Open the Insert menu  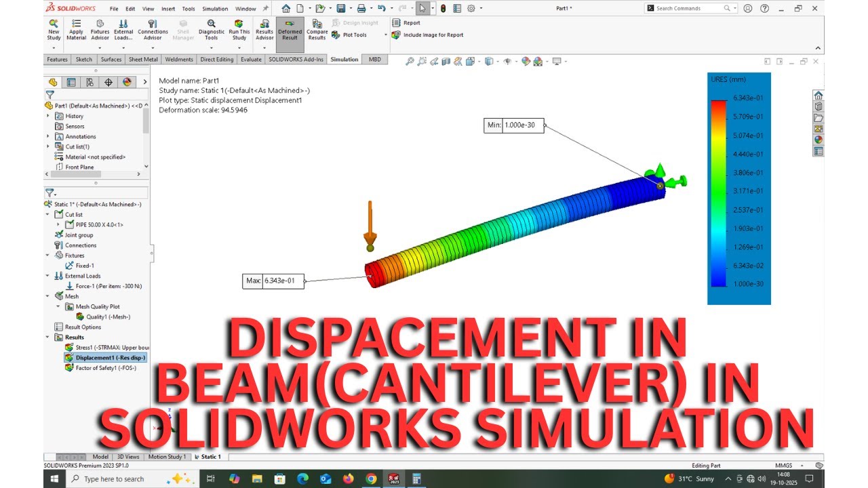click(168, 9)
